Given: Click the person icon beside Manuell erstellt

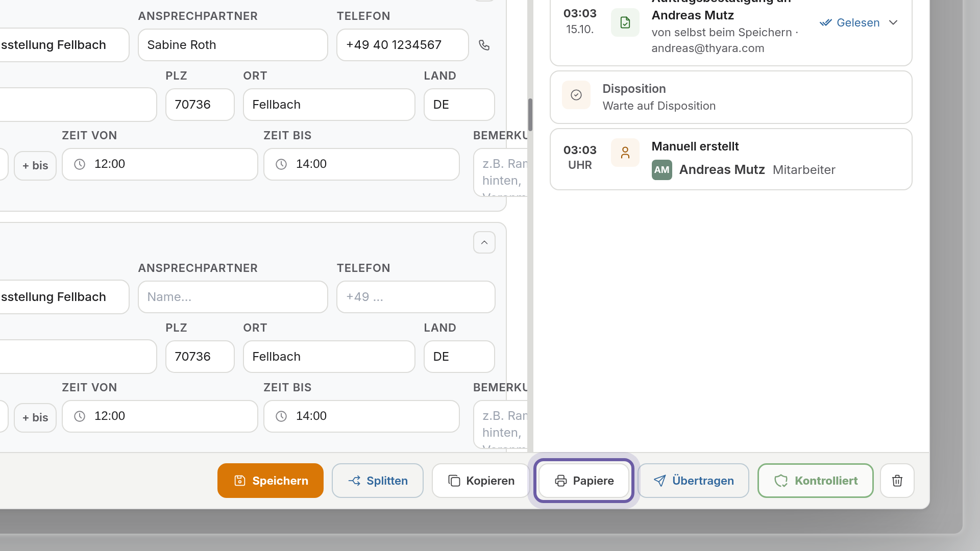Looking at the screenshot, I should pos(625,153).
